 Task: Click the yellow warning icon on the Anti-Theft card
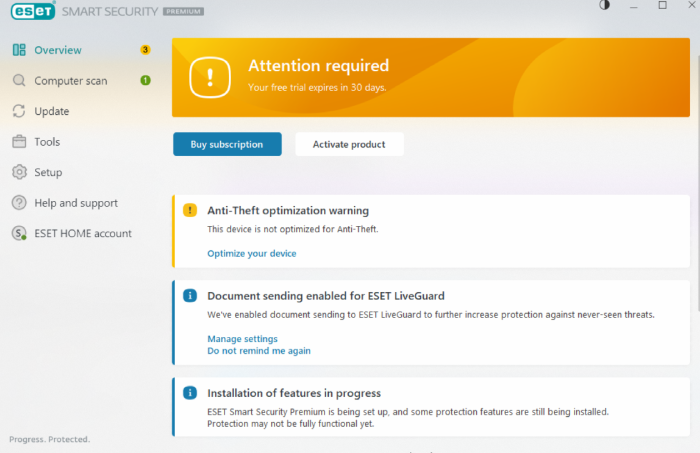click(190, 210)
